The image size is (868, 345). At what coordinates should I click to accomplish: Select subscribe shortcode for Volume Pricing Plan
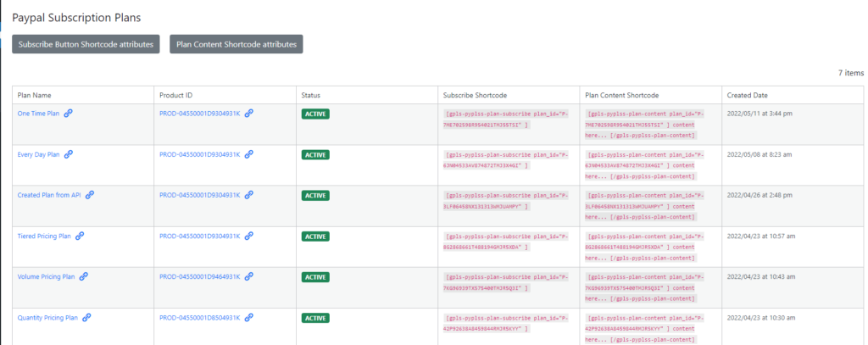click(506, 282)
